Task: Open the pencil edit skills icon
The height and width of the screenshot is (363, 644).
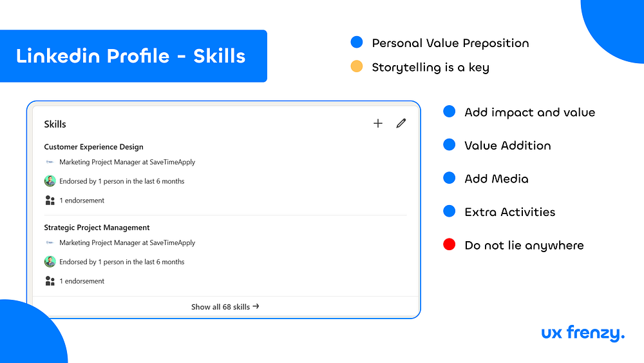Action: (x=401, y=123)
